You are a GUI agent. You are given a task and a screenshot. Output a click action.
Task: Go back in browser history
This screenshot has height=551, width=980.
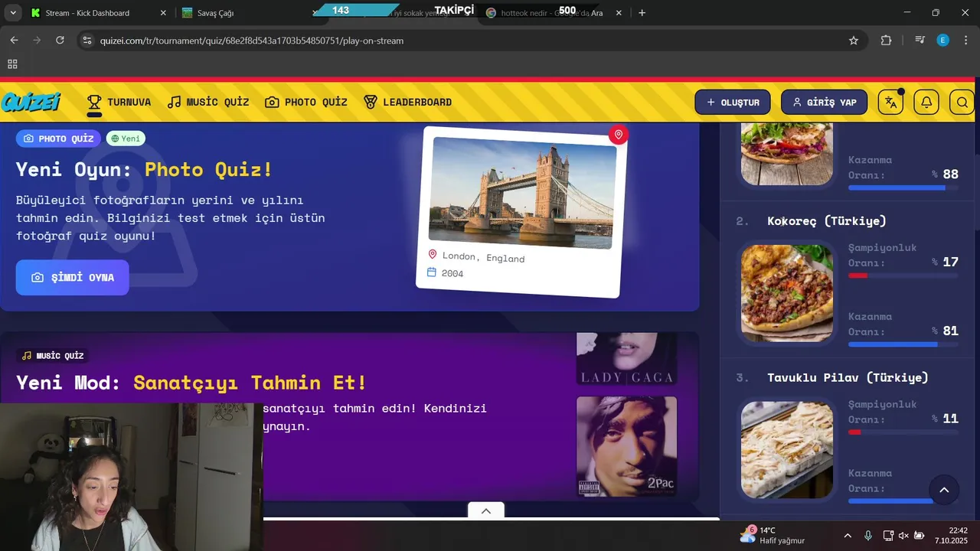(x=14, y=41)
